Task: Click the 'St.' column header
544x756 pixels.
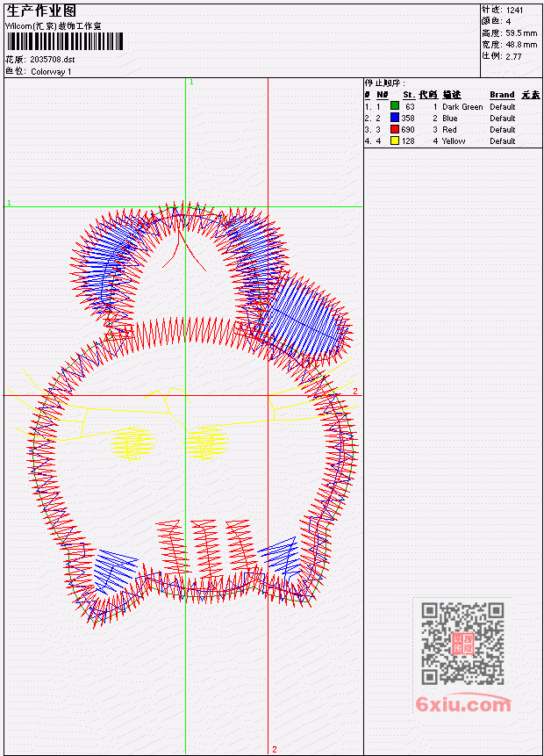Action: [409, 95]
